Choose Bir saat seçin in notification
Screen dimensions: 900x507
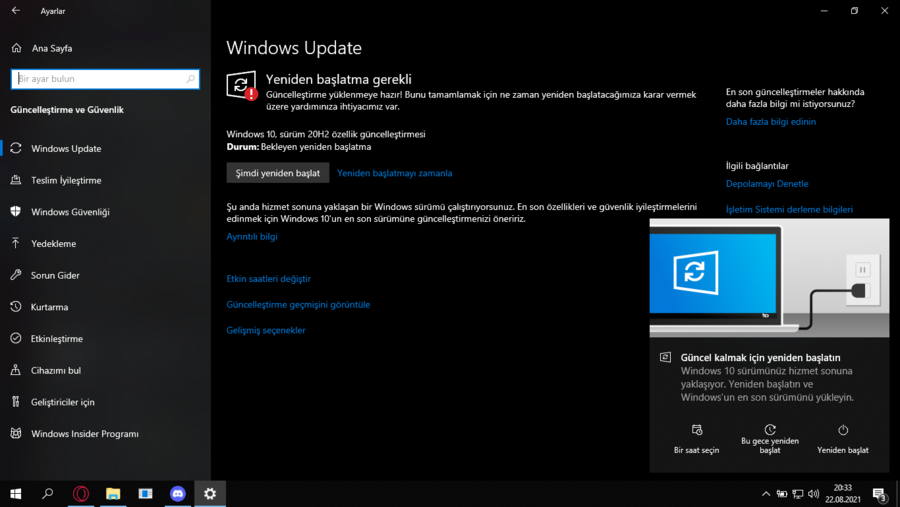(696, 439)
